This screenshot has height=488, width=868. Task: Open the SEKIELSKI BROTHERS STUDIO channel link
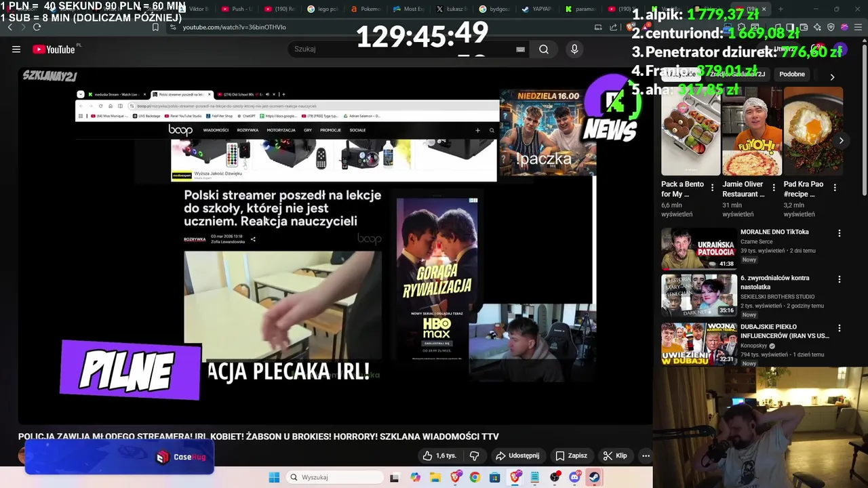[x=778, y=297]
